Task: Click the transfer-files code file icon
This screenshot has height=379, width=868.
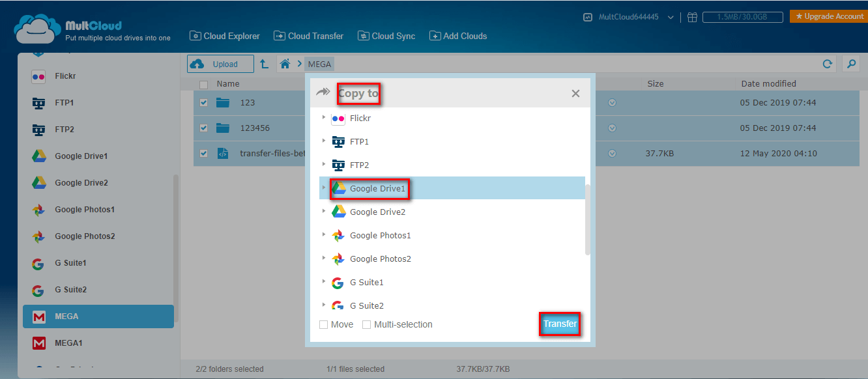Action: (223, 154)
